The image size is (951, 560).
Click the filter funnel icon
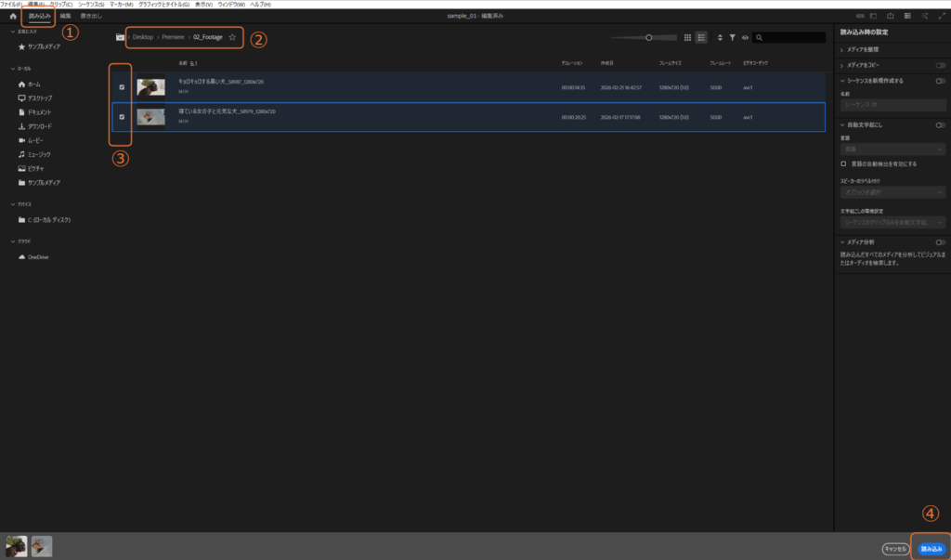point(732,38)
